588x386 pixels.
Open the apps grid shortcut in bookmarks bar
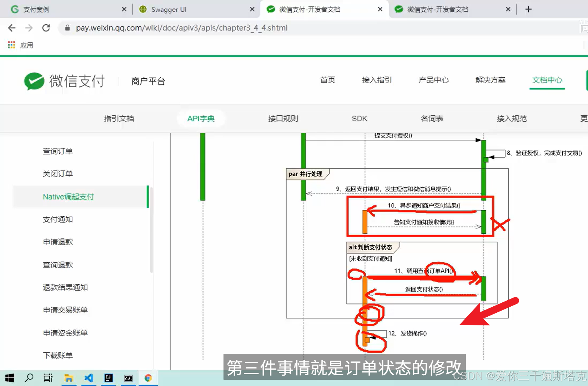point(11,45)
